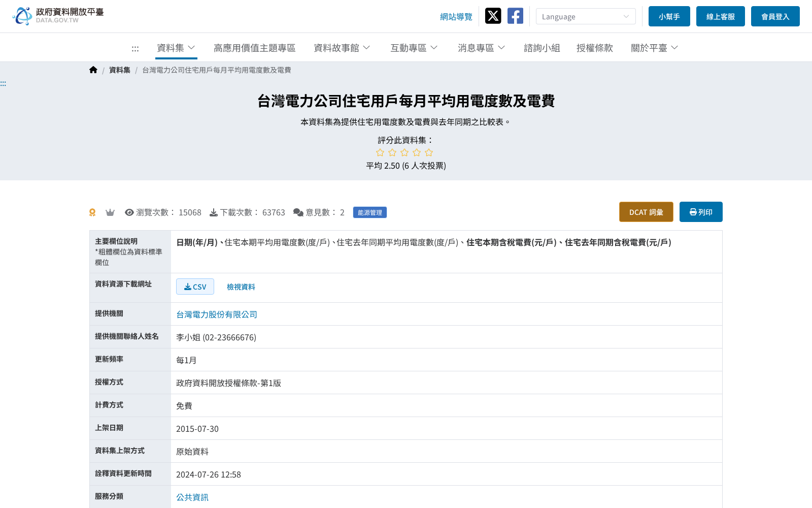Click the license text 政府資料開放授權條款-第1版
812x508 pixels.
coord(228,383)
